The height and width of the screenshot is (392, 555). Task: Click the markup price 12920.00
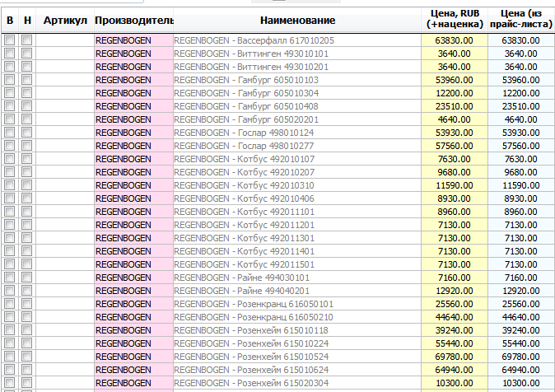(x=454, y=291)
